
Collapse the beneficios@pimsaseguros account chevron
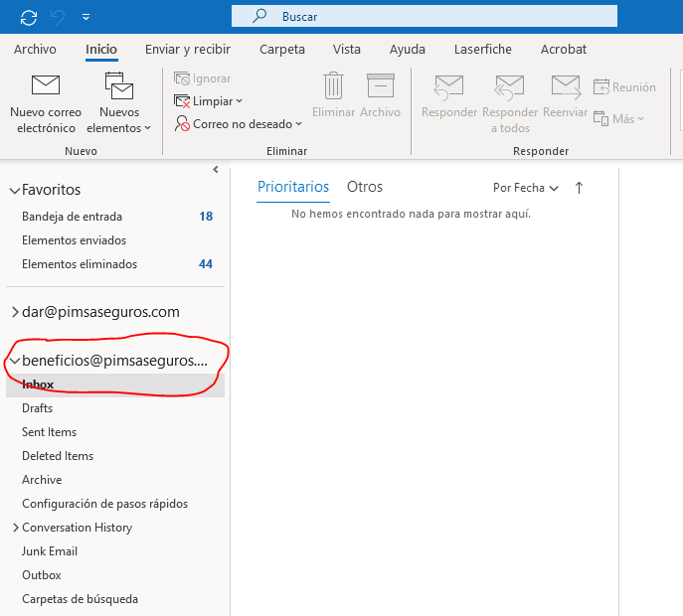tap(15, 361)
